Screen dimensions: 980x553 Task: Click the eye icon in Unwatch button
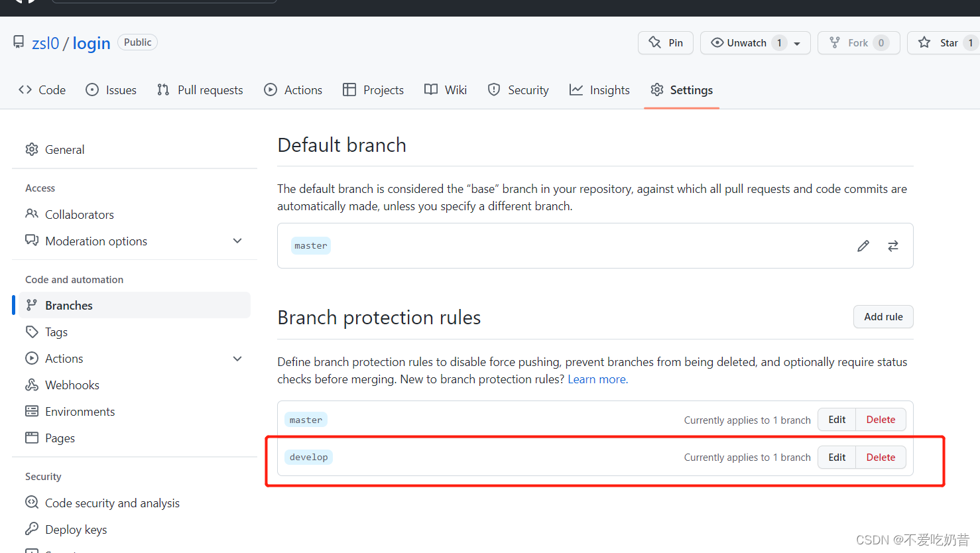[x=717, y=42]
